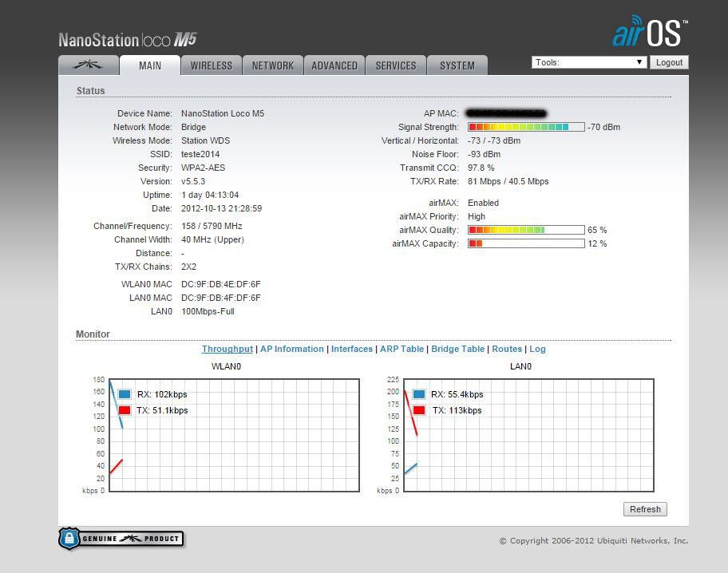Viewport: 728px width, 573px height.
Task: Click the security value WPA2-AES
Action: pyautogui.click(x=203, y=168)
